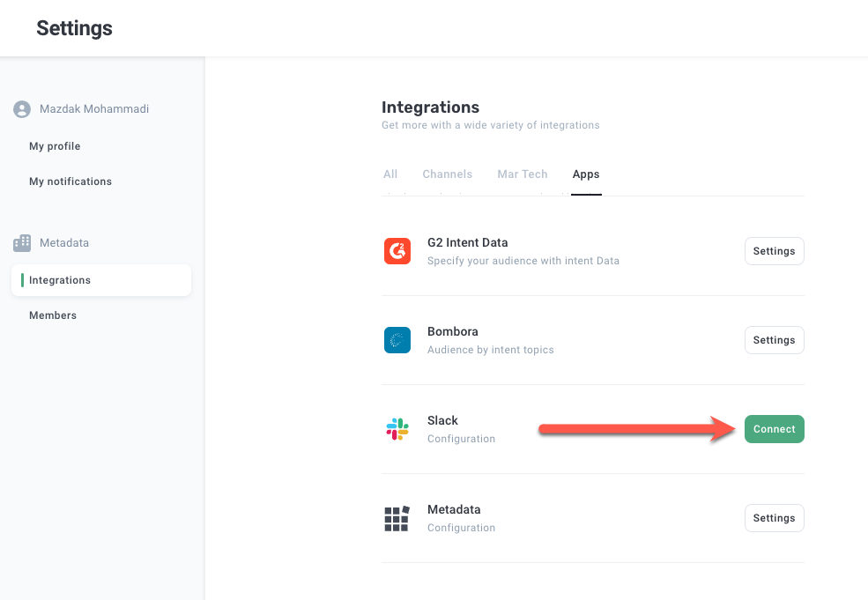Click the Slack integration title
This screenshot has width=868, height=600.
pos(442,420)
